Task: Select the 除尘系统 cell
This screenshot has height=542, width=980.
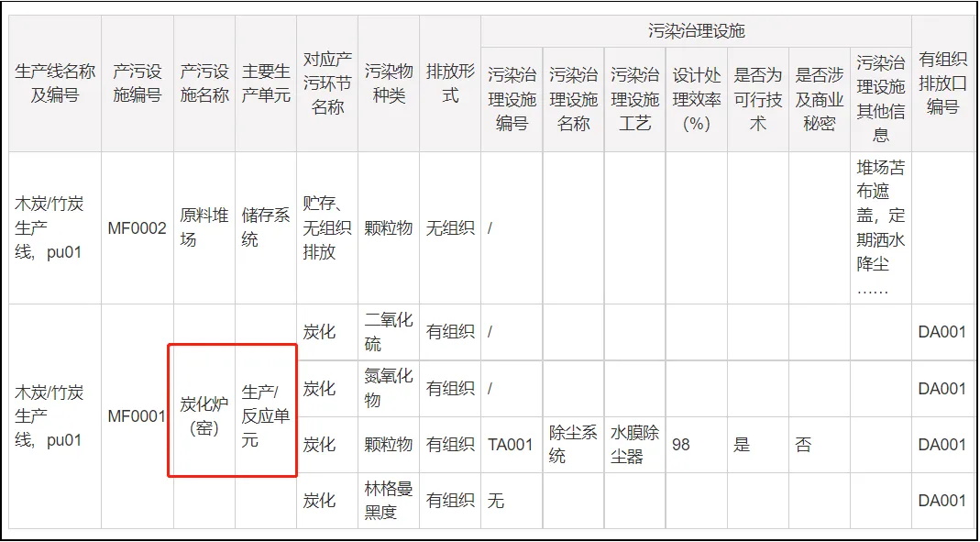Action: 573,445
